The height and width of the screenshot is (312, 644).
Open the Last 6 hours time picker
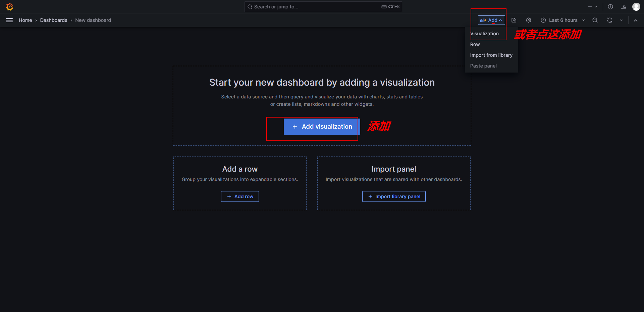click(563, 20)
